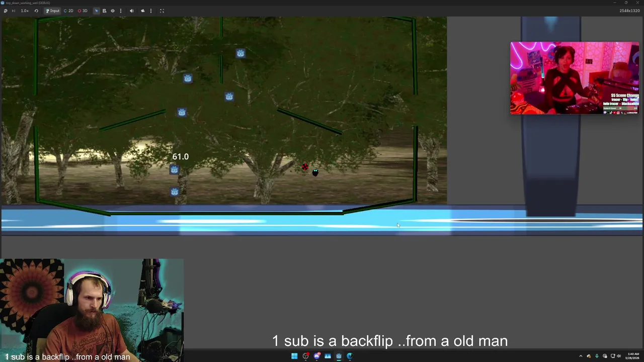
Task: Open the 1.0x game speed selector
Action: click(x=24, y=11)
